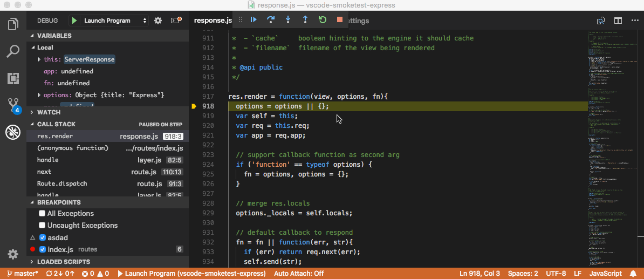Enable the Uncaught Exceptions checkbox

click(x=42, y=226)
